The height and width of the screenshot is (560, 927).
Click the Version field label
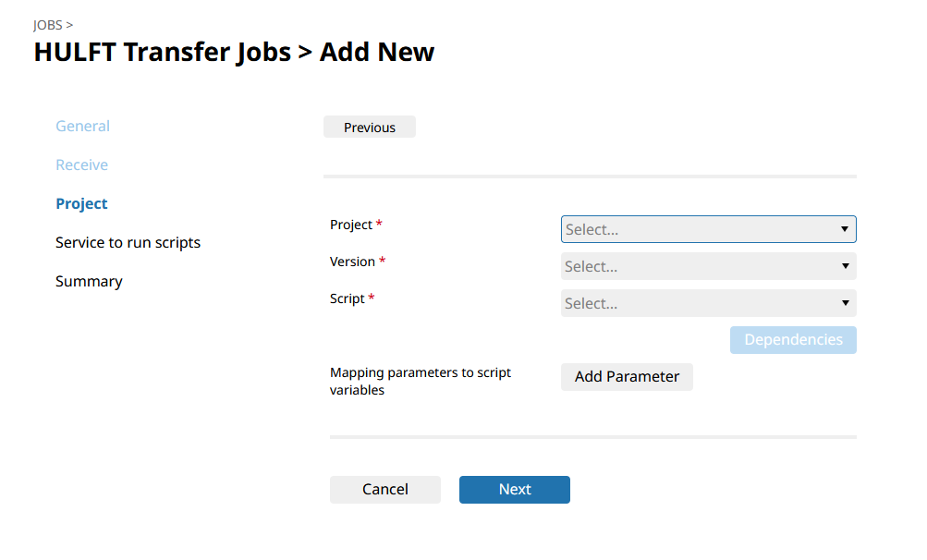click(352, 262)
